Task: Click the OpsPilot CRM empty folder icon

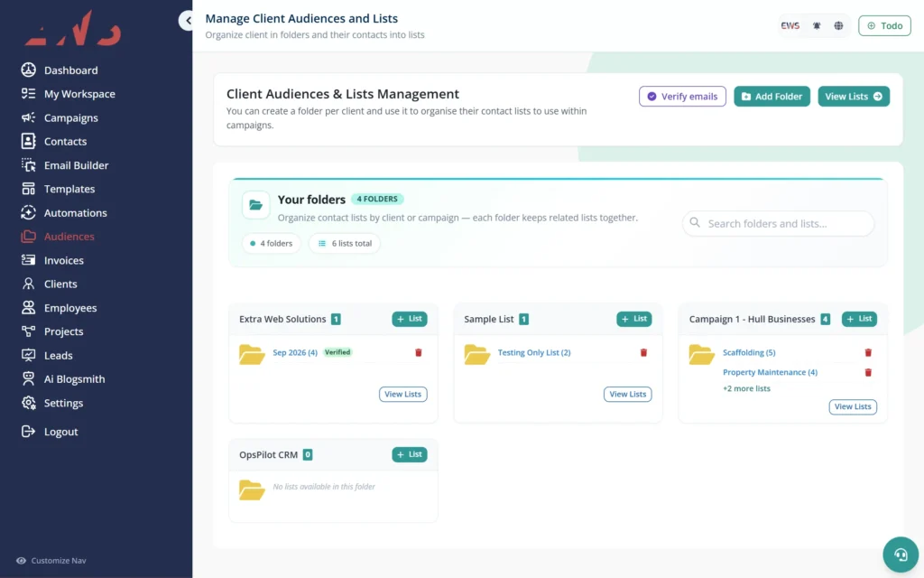Action: click(x=252, y=489)
